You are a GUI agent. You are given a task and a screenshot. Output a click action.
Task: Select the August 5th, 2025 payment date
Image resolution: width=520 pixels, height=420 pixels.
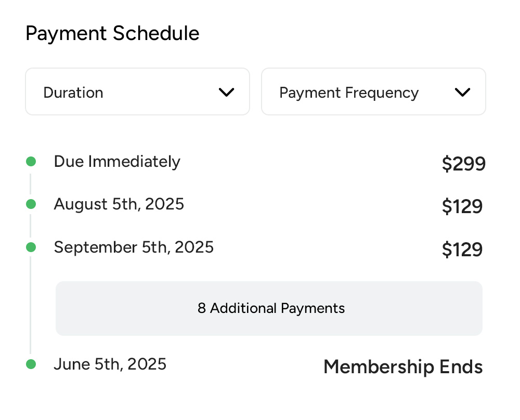tap(119, 204)
